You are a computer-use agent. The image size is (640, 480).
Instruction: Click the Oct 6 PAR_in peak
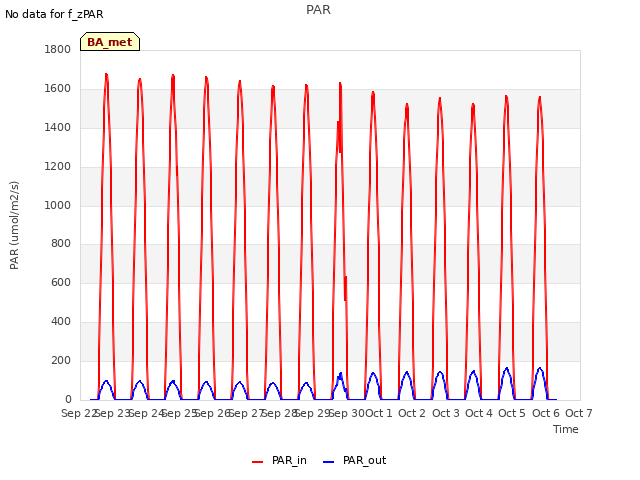click(x=540, y=98)
